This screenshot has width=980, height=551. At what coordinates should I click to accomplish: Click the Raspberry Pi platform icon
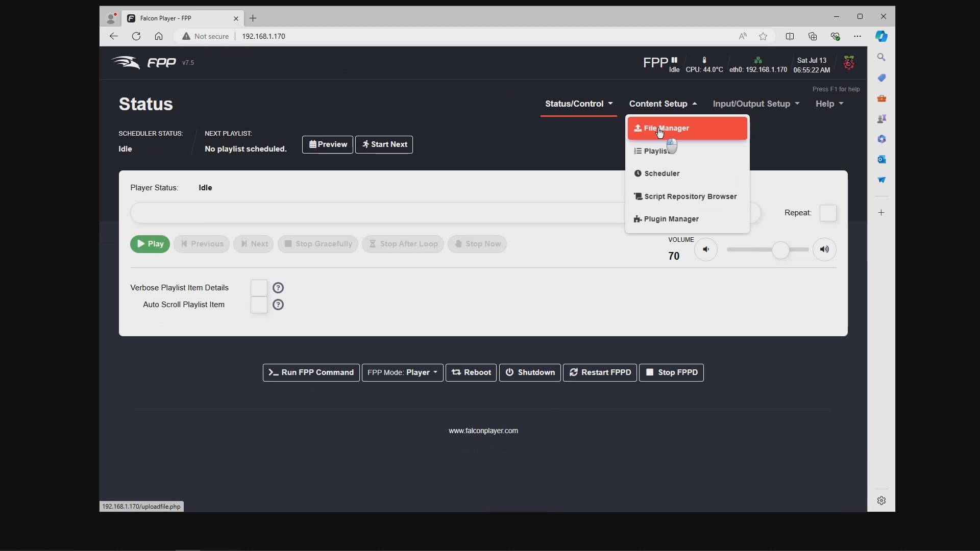[x=849, y=63]
